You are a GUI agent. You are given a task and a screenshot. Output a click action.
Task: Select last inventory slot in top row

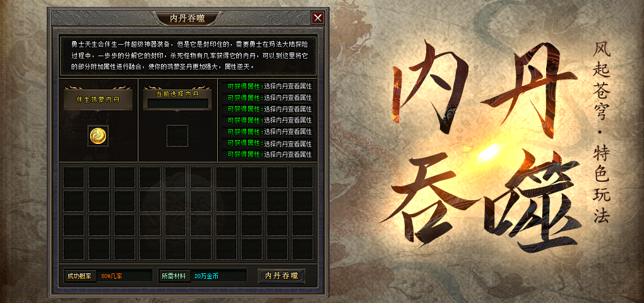(x=302, y=177)
